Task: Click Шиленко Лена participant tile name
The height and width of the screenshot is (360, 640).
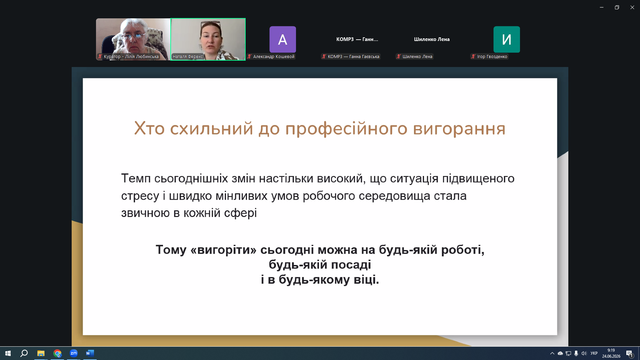Action: point(432,39)
